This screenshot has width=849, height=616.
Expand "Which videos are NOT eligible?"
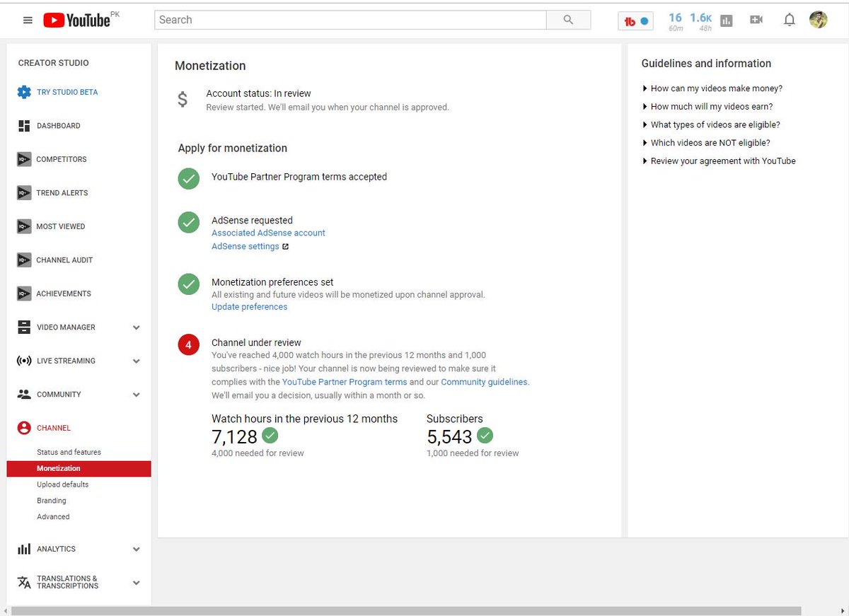tap(706, 143)
